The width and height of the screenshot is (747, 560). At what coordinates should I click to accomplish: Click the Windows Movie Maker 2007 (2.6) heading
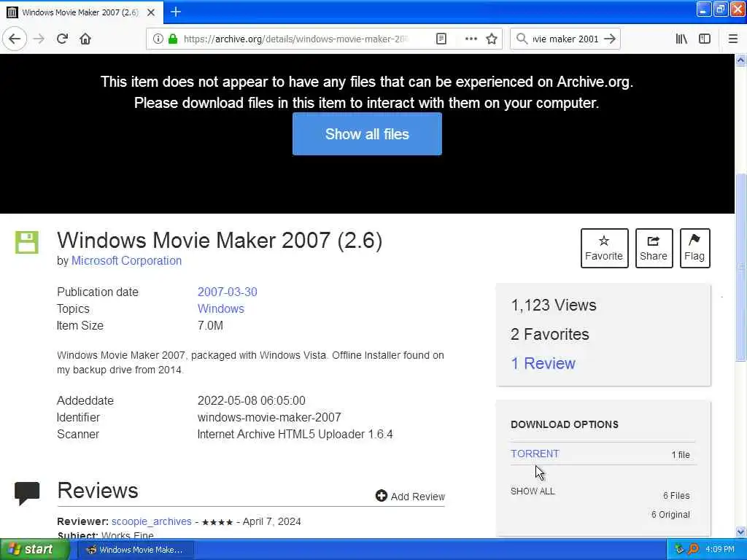220,241
